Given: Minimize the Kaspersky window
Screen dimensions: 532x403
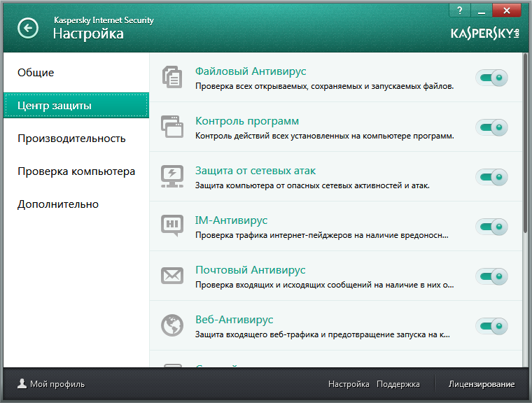Looking at the screenshot, I should [x=482, y=10].
